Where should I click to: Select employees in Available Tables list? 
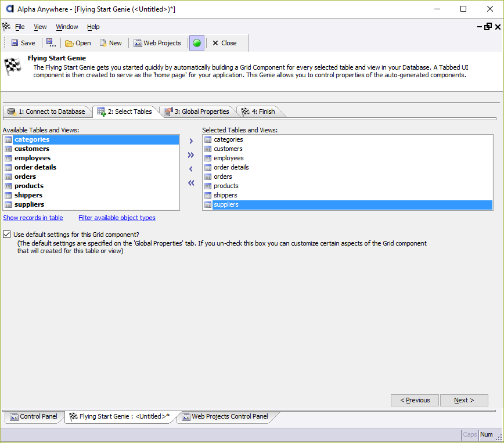click(91, 158)
